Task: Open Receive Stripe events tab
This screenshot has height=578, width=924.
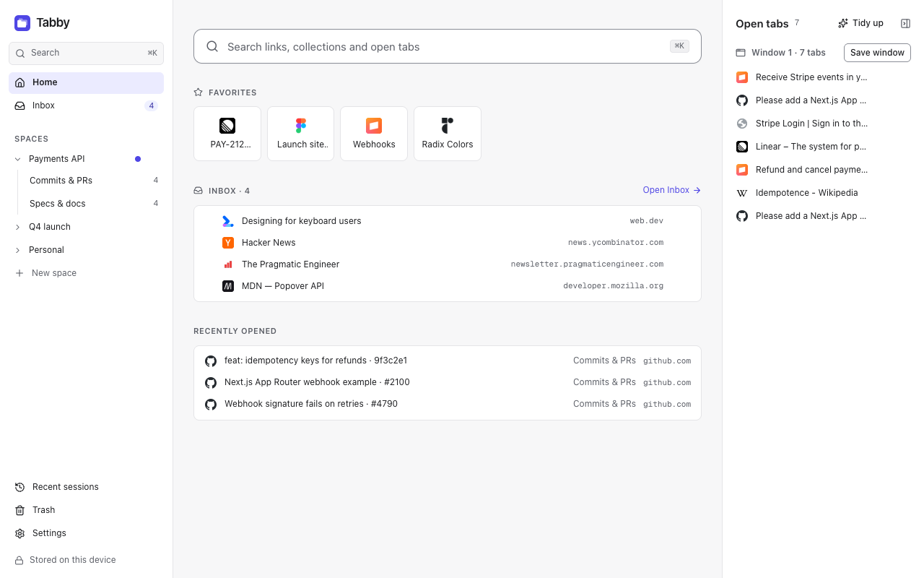Action: pyautogui.click(x=823, y=77)
